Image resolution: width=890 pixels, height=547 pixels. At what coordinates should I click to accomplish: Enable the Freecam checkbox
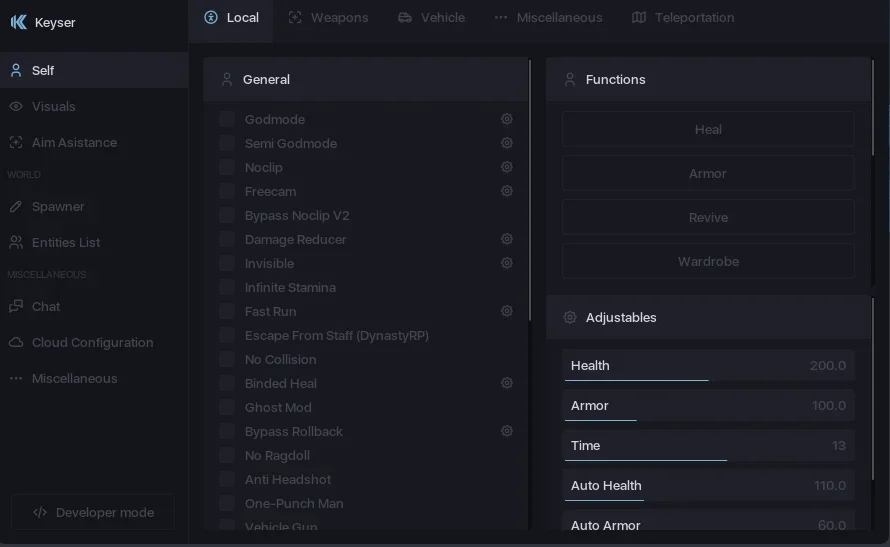(x=226, y=191)
